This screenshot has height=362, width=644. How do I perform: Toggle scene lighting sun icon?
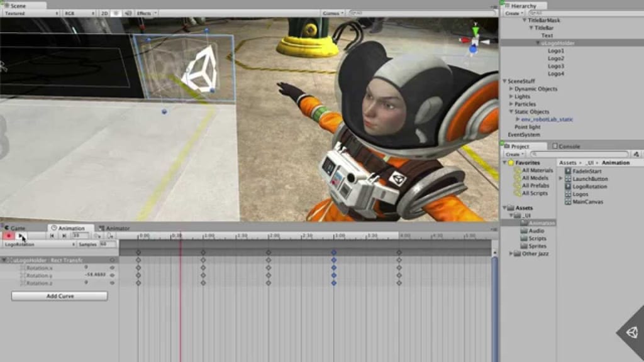click(x=117, y=13)
